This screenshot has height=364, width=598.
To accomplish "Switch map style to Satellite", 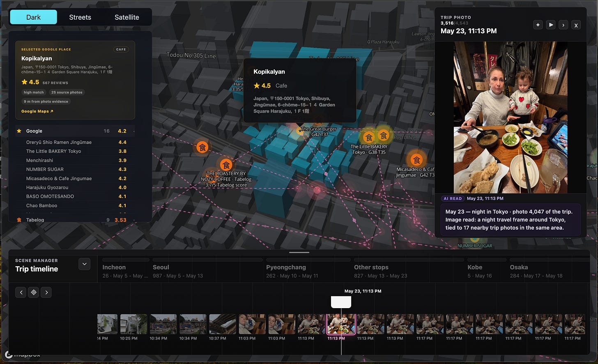I will (126, 17).
